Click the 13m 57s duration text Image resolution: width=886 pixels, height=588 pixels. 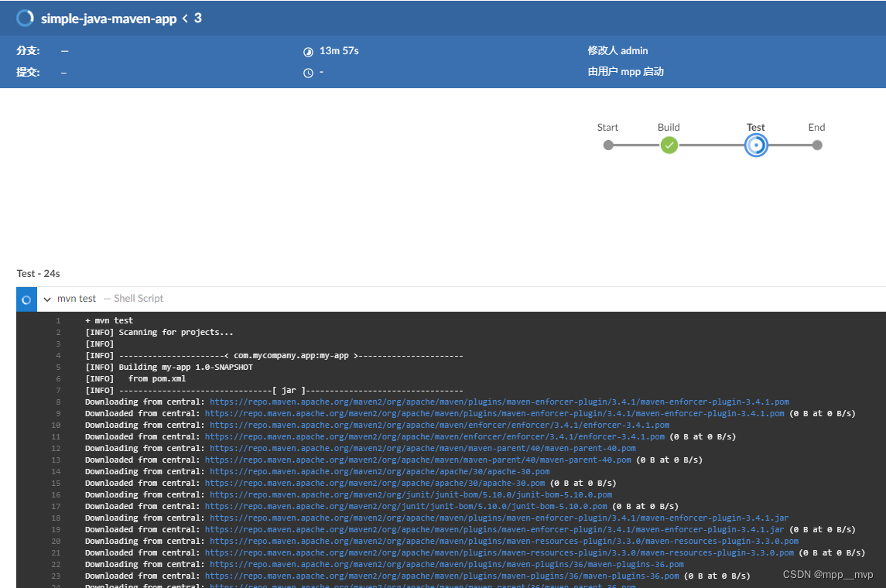tap(339, 51)
